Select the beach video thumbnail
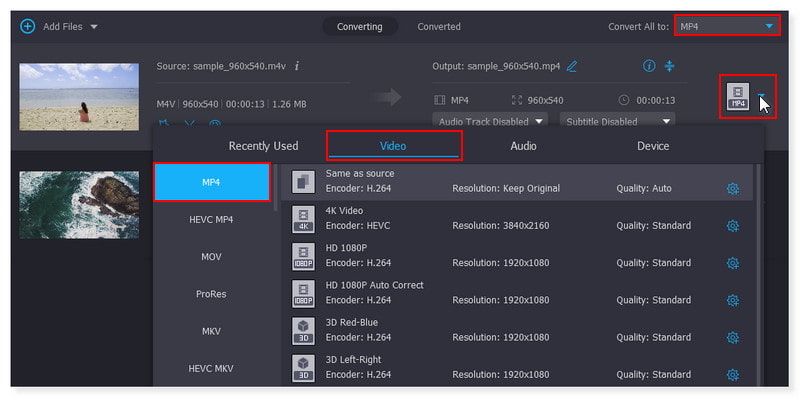Viewport: 800px width, 398px height. pyautogui.click(x=79, y=96)
